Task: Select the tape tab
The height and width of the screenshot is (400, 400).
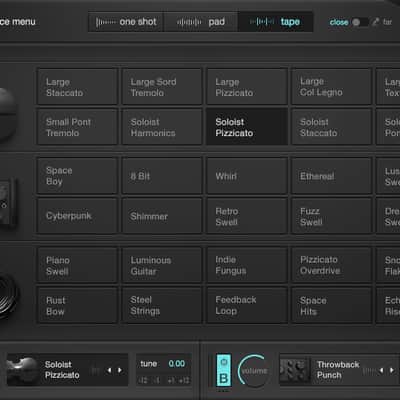Action: (x=275, y=22)
